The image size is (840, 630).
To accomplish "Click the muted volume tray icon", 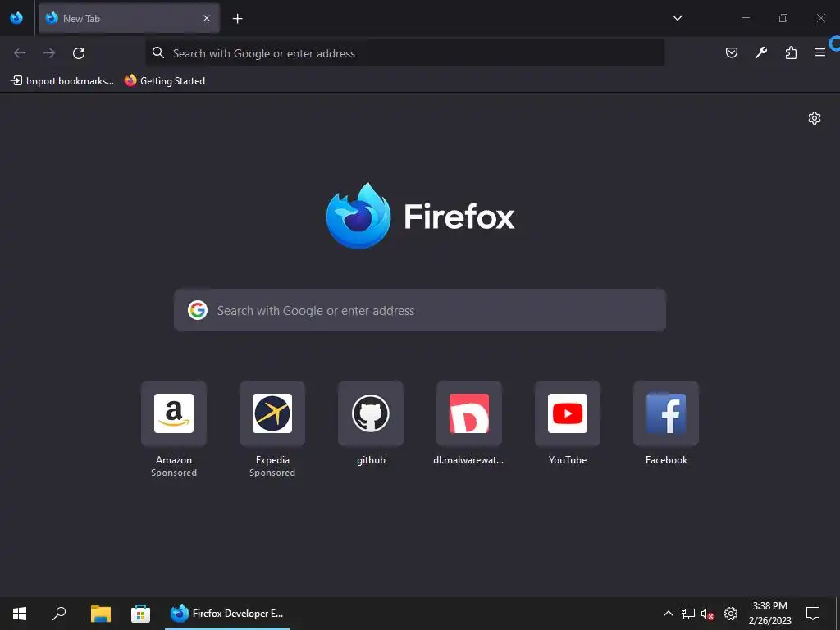I will coord(708,614).
